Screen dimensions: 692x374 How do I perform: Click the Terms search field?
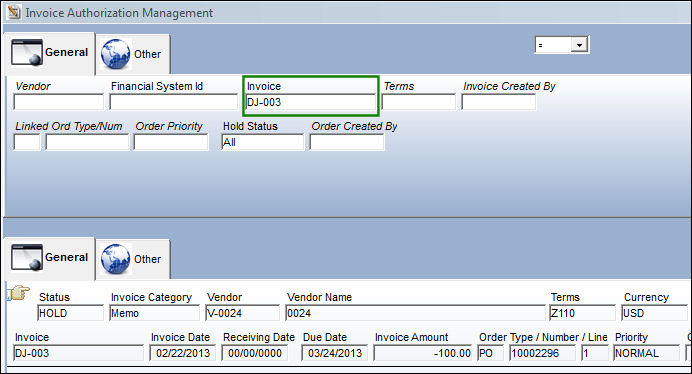(418, 102)
